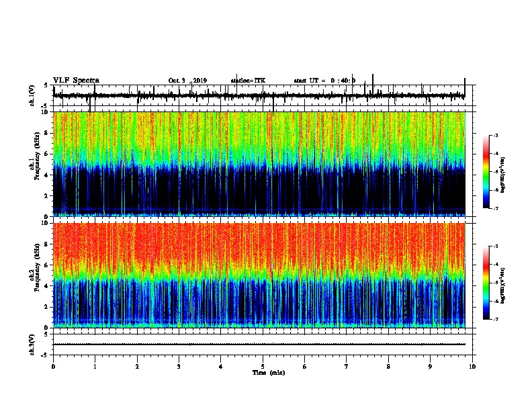Viewport: 532px width, 411px height.
Task: Click the ch.2 spectrogram color bar
Action: (x=486, y=283)
